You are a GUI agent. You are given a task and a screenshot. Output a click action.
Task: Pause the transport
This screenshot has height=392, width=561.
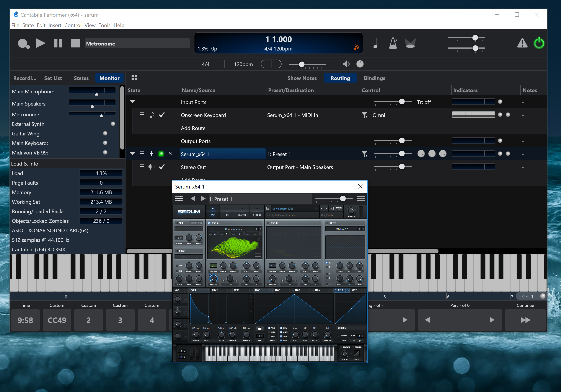[x=58, y=43]
